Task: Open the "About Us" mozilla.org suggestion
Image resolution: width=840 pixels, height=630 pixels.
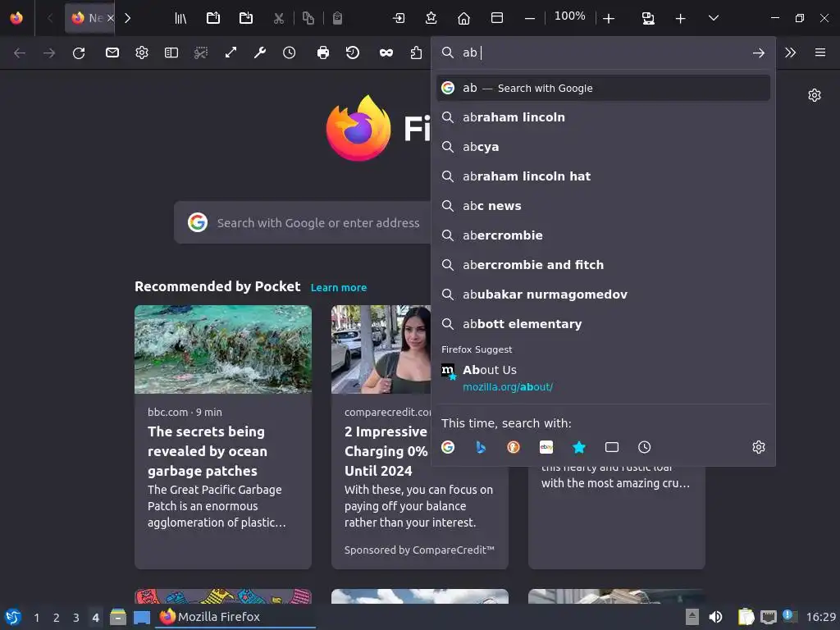Action: [x=603, y=378]
